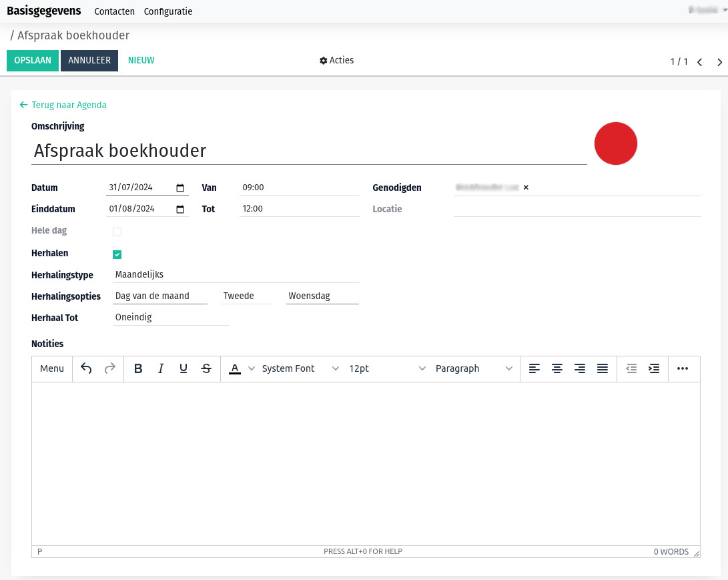Save the appointment with OPSLAAN
Viewport: 728px width, 580px height.
32,60
